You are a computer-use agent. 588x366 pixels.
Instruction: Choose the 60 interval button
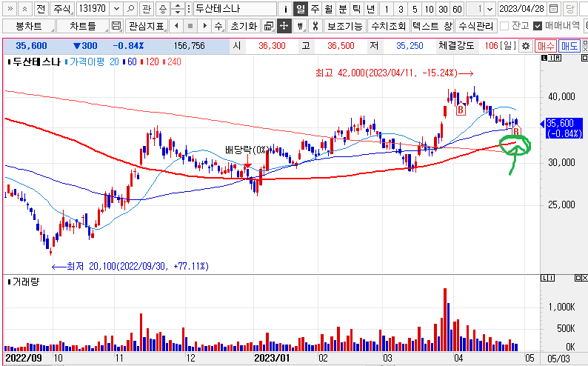(457, 9)
